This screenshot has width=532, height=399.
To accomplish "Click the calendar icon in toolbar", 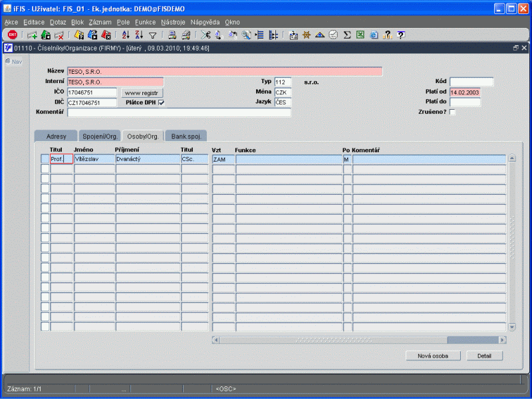I will (x=293, y=35).
